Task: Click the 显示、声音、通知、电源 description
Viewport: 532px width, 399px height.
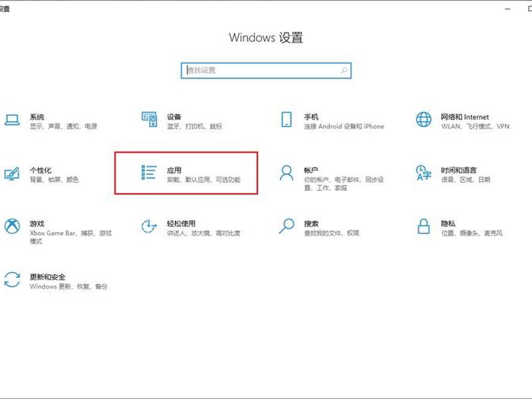Action: pos(63,126)
